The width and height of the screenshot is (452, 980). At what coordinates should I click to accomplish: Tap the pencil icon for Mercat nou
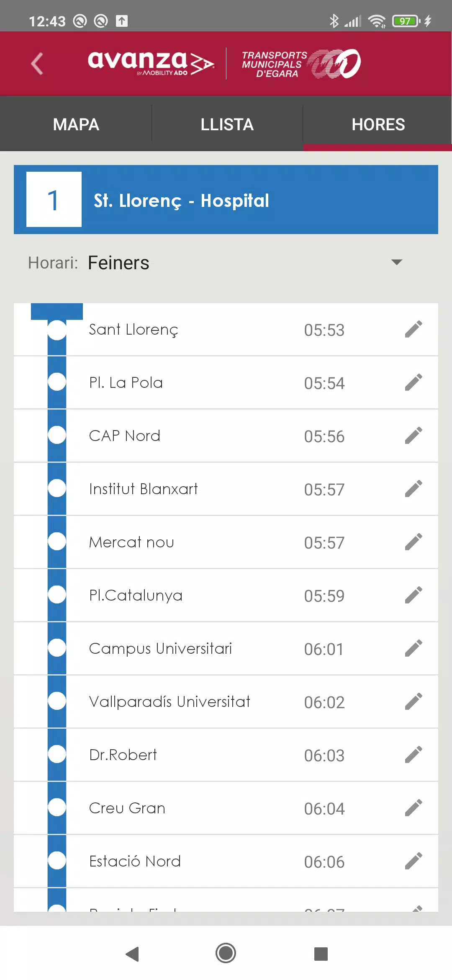(x=413, y=542)
